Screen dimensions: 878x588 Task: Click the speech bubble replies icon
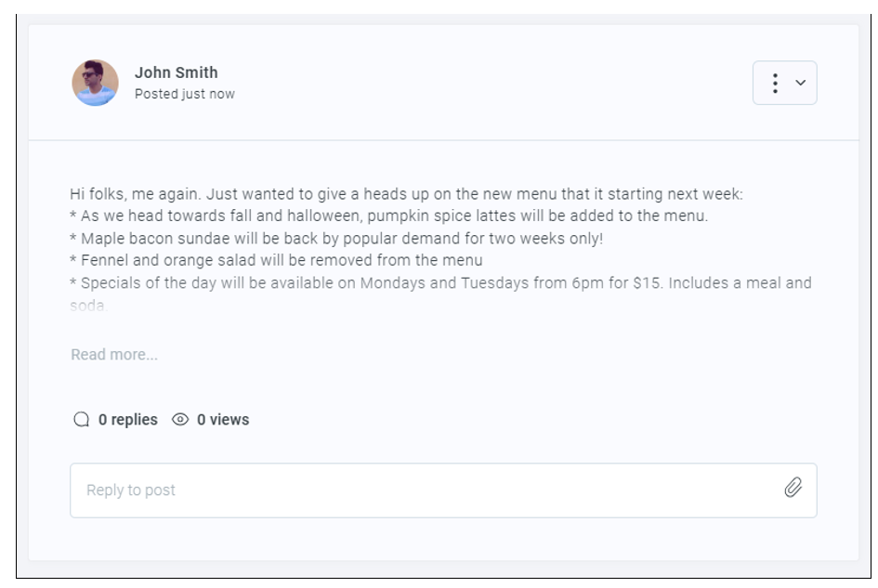click(x=82, y=420)
